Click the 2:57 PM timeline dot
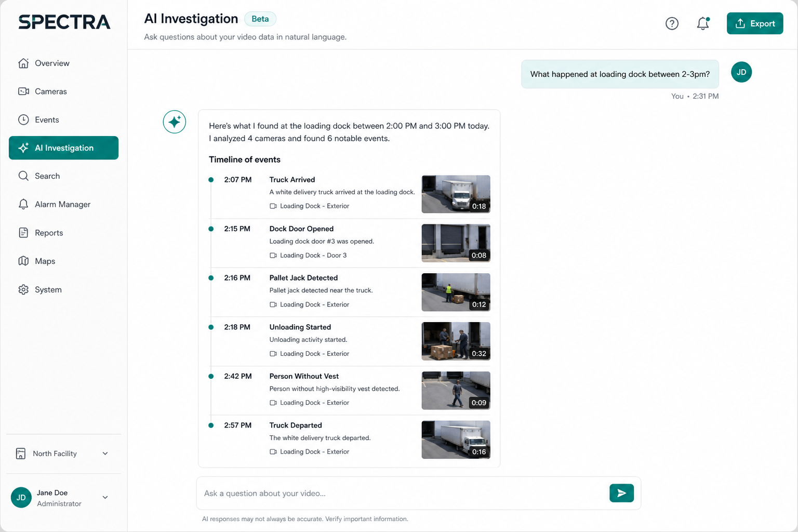This screenshot has height=532, width=798. coord(211,425)
